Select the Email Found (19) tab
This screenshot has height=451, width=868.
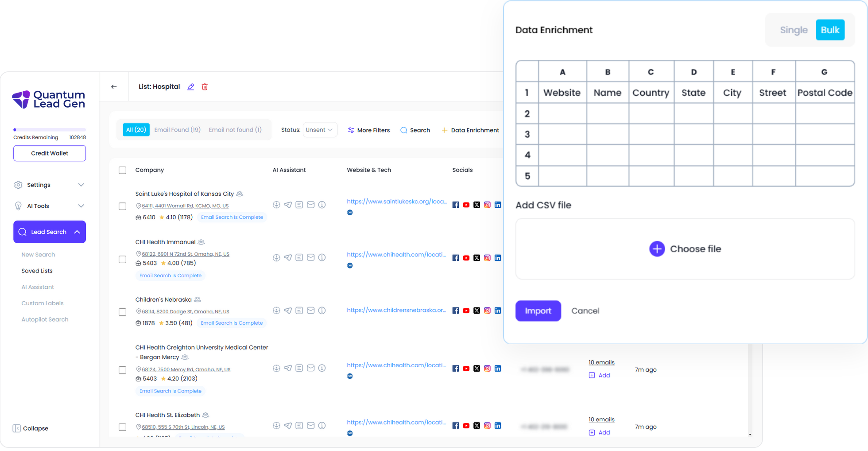click(x=177, y=130)
